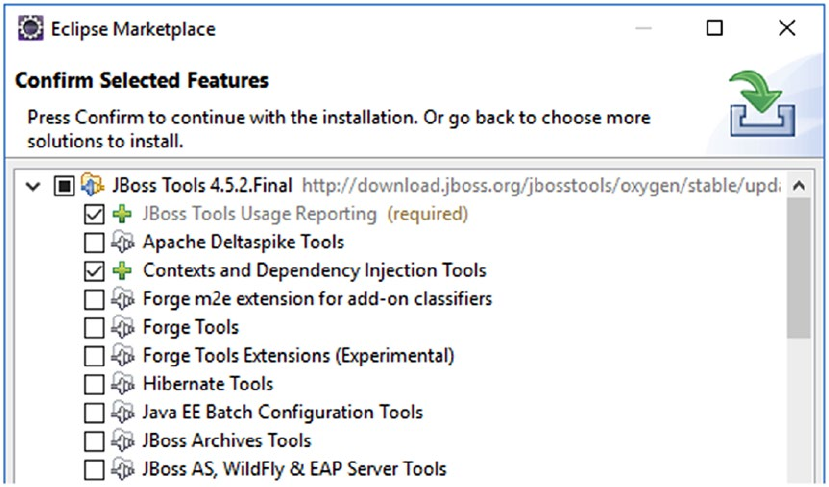
Task: Click the JBoss Tools 4.5.2.Final folder icon
Action: pyautogui.click(x=93, y=186)
